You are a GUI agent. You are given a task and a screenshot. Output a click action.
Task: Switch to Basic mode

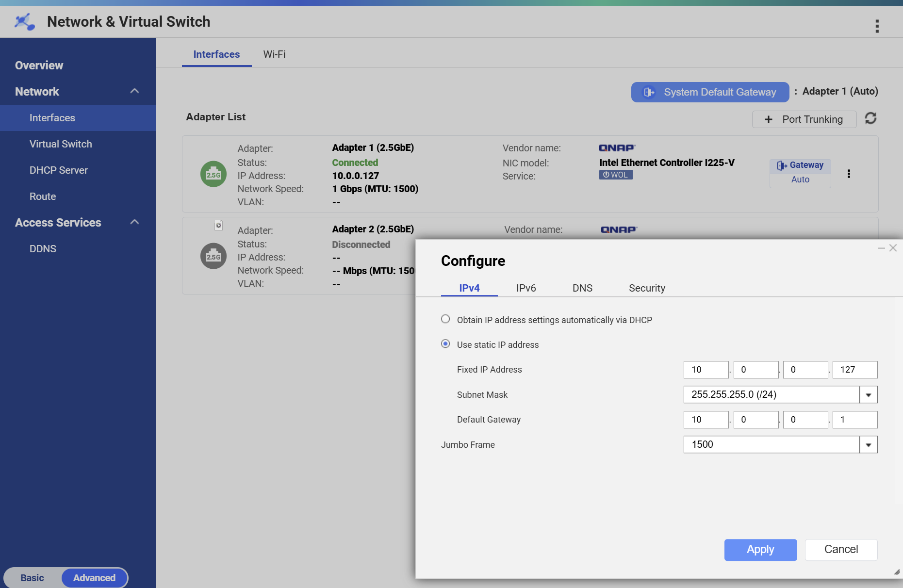tap(33, 578)
